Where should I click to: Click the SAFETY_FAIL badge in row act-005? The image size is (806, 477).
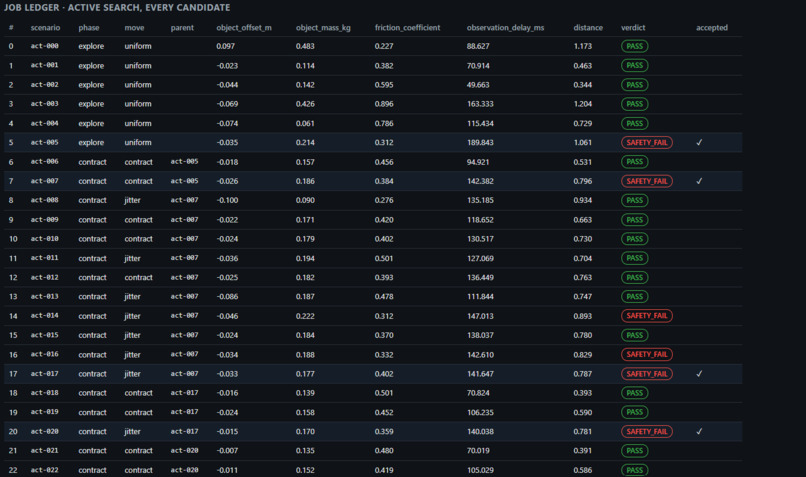point(647,142)
